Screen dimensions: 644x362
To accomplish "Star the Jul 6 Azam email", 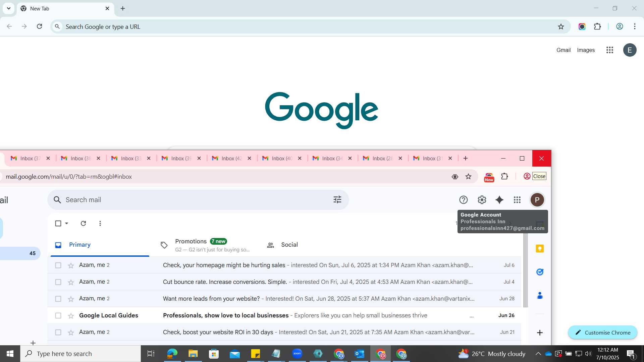I will pyautogui.click(x=71, y=265).
